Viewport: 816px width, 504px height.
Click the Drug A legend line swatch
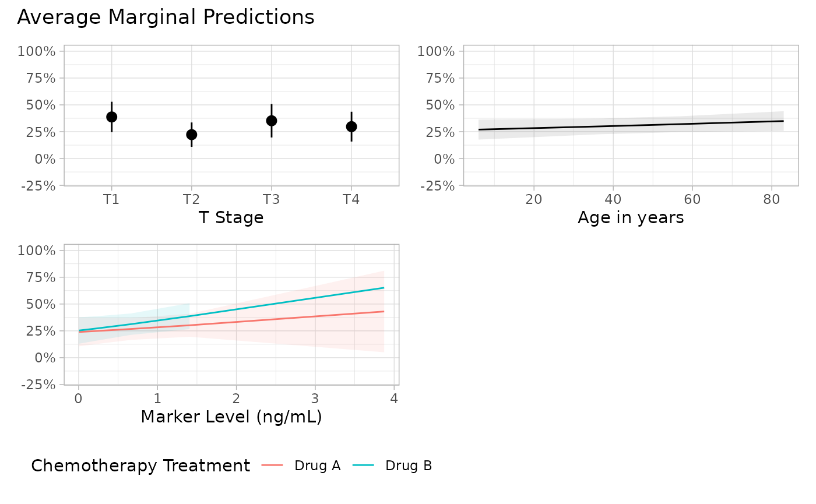[273, 466]
